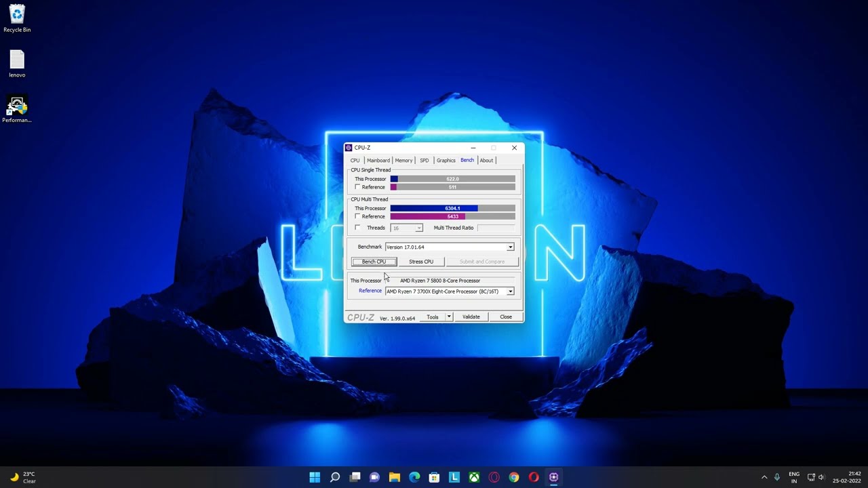The width and height of the screenshot is (868, 488).
Task: Click the CPU-Z taskbar icon
Action: coord(553,477)
